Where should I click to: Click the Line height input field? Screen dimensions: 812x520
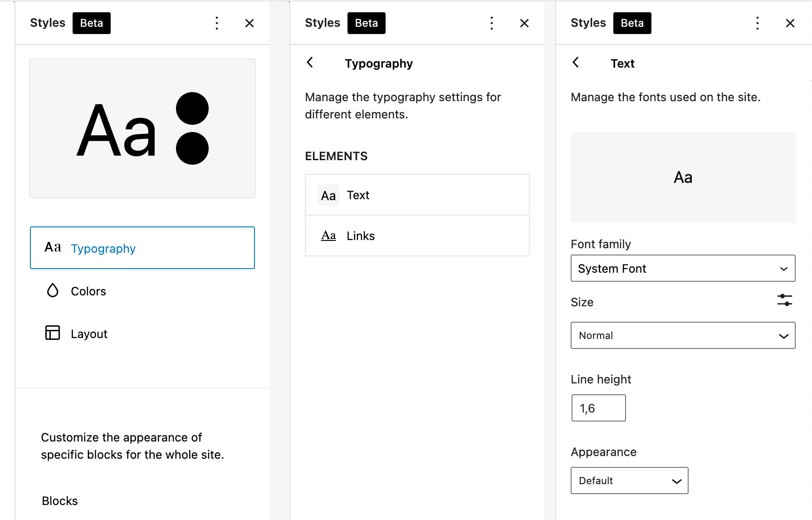point(598,408)
